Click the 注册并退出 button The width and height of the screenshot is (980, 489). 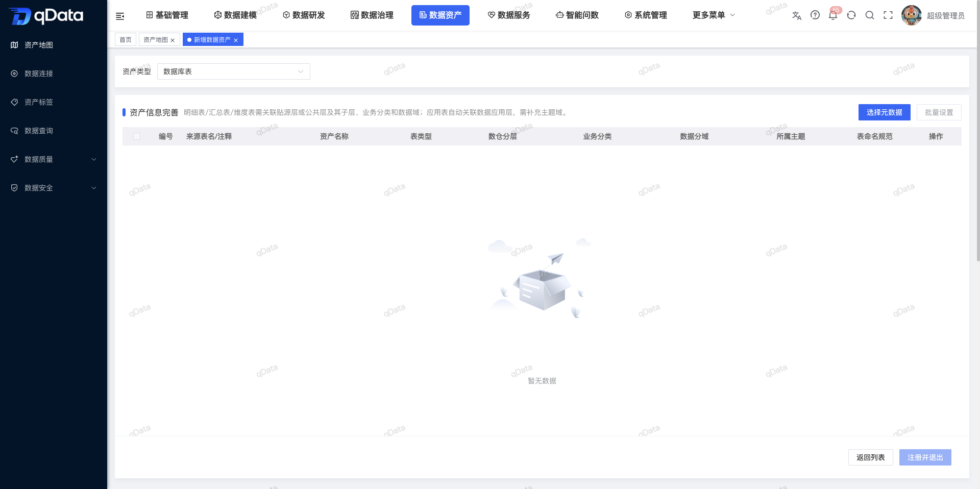tap(925, 457)
